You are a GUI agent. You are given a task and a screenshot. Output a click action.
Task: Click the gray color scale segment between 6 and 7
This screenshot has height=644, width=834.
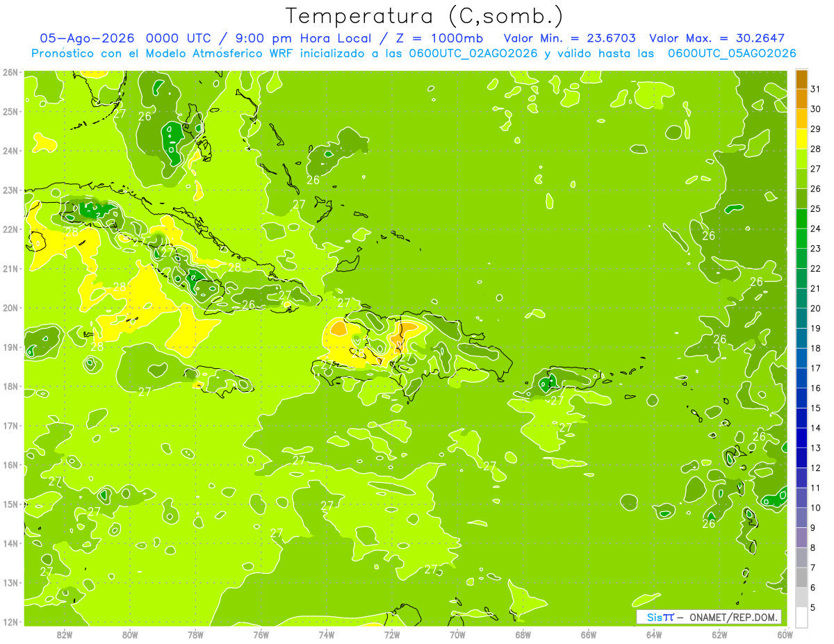801,577
